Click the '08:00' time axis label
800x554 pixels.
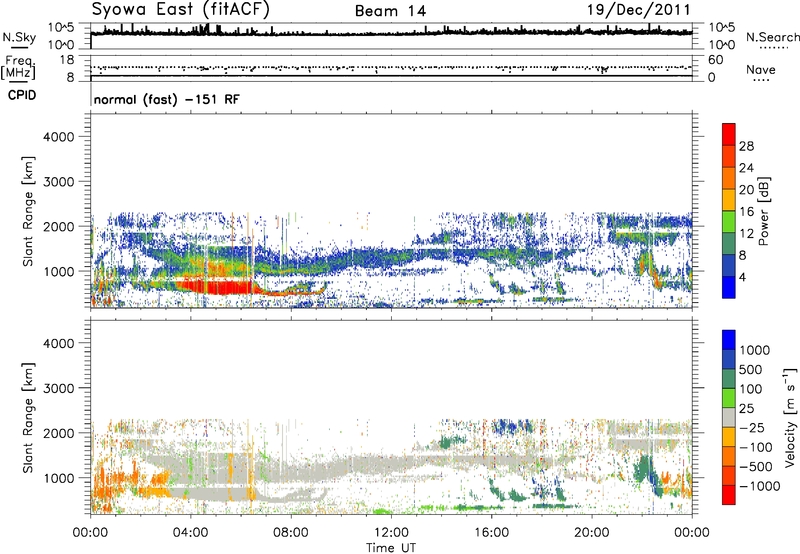tap(291, 533)
